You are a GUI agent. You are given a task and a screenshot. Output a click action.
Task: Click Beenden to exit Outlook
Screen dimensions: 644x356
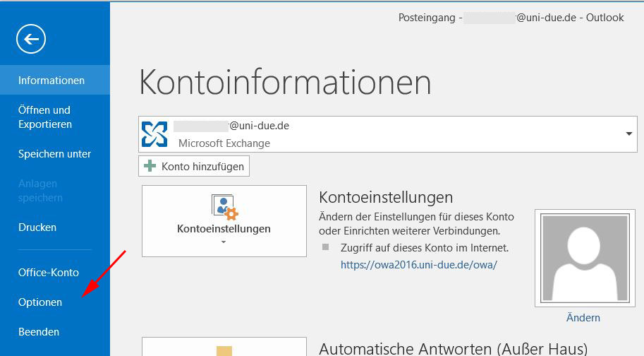pos(39,332)
